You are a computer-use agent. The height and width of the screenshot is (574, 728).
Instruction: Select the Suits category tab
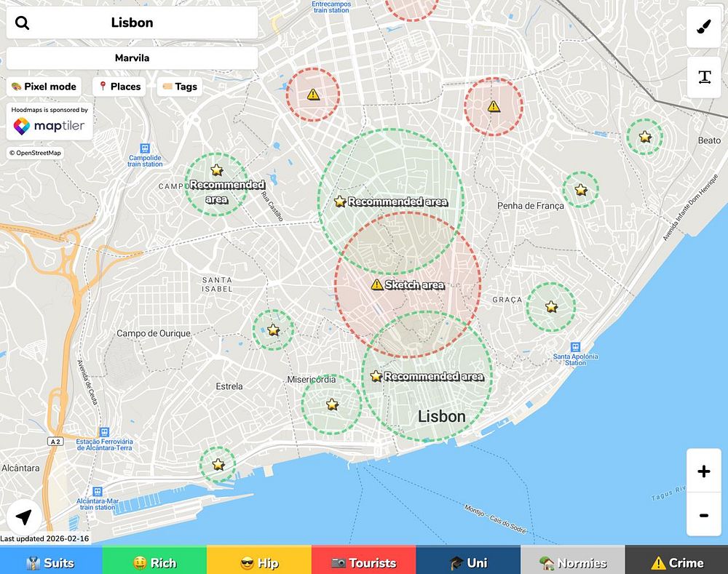[51, 563]
